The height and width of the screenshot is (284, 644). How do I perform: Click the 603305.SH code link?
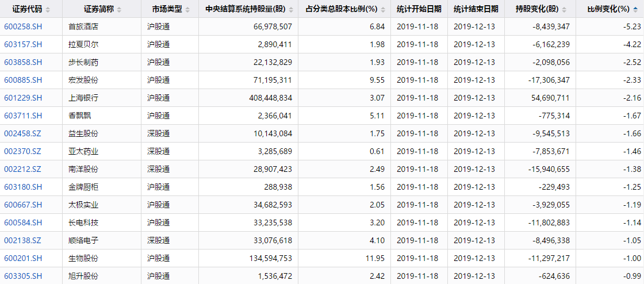[23, 275]
